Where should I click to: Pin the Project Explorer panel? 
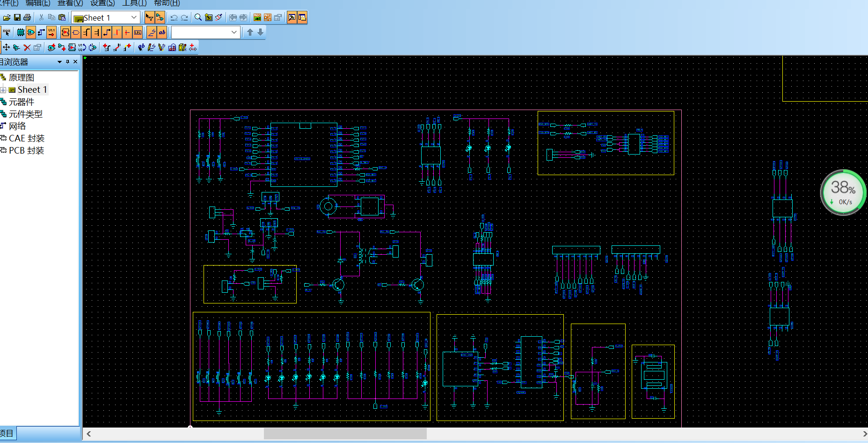click(x=67, y=62)
